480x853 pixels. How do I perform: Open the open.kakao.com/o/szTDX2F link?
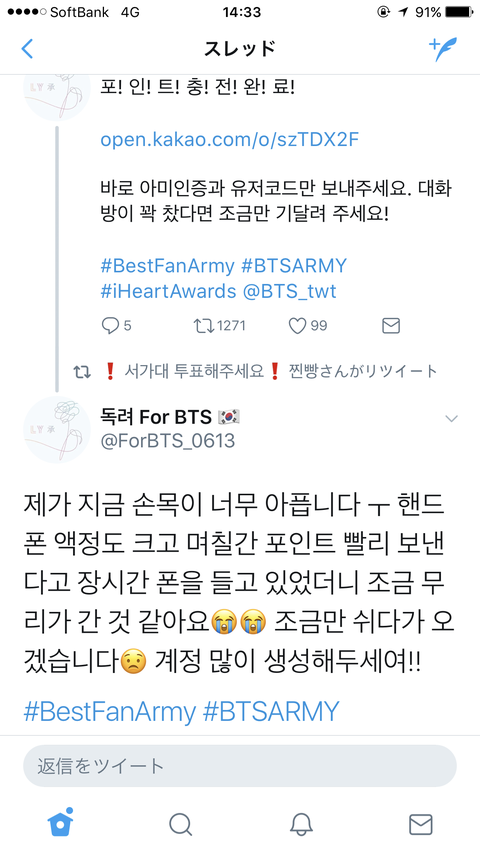[x=230, y=140]
